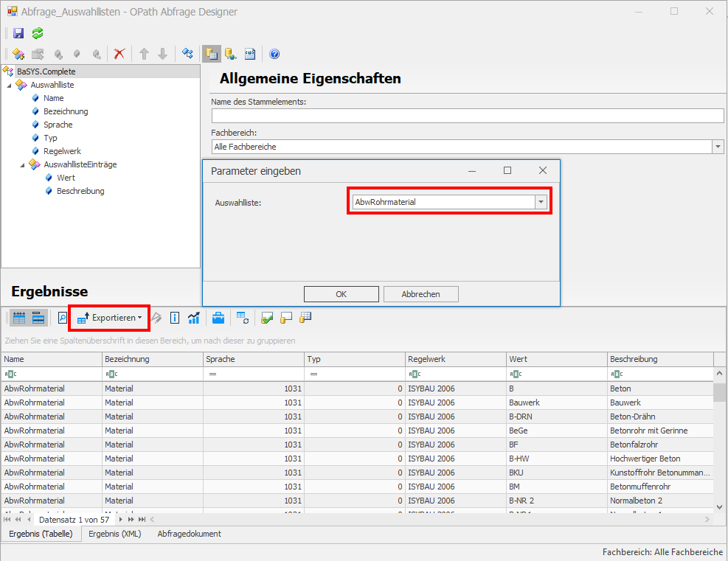This screenshot has height=561, width=728.
Task: Open help with the blue question mark icon
Action: (274, 54)
